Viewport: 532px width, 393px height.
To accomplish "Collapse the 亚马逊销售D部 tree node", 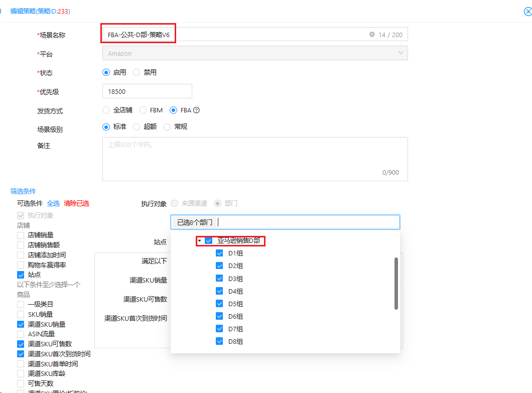I will [200, 240].
